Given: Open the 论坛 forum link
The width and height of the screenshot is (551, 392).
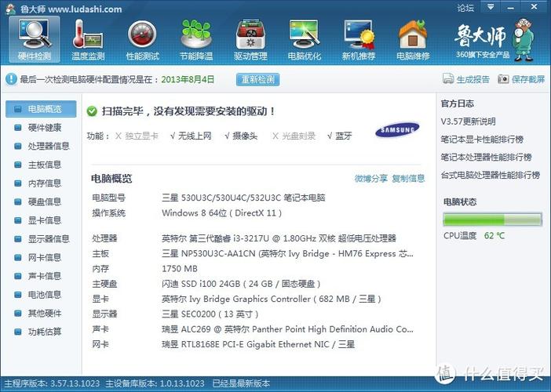Looking at the screenshot, I should coord(465,8).
